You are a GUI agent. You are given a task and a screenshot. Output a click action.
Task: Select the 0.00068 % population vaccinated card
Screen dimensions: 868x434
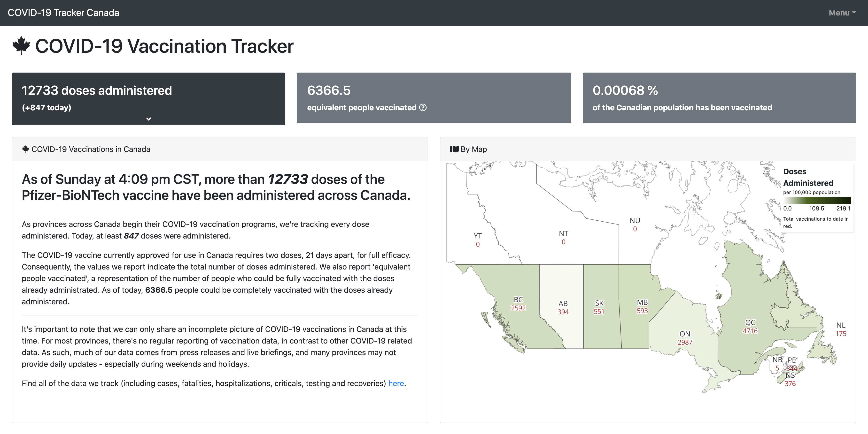pos(719,98)
